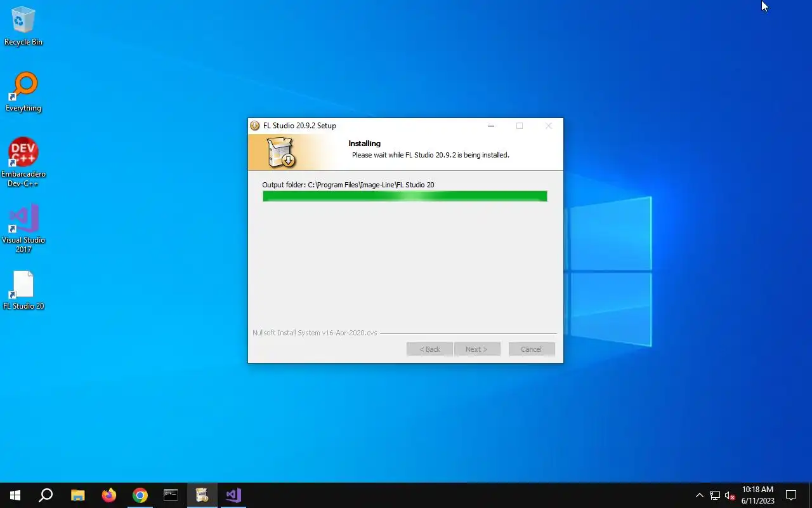Click the FL Studio Setup title bar icon
This screenshot has width=812, height=508.
255,126
